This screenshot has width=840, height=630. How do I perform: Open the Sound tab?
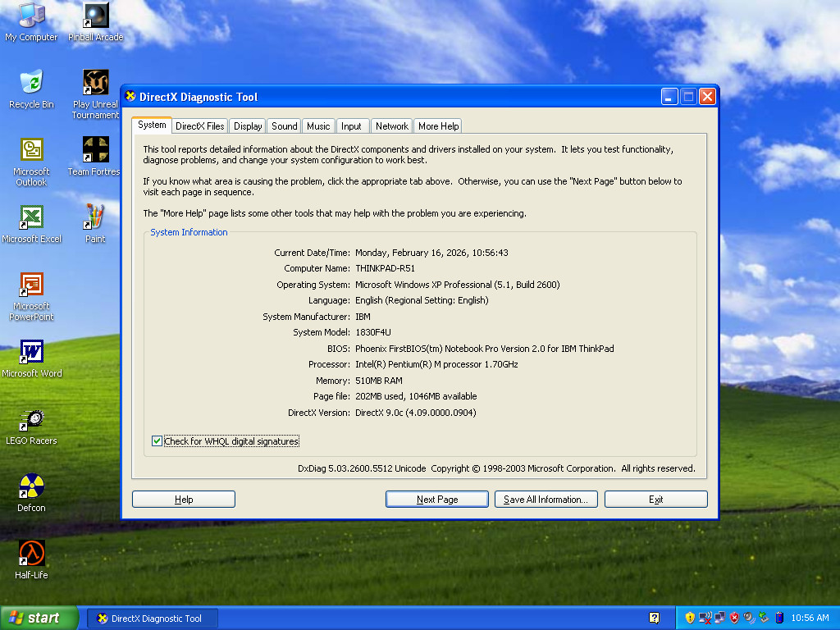(x=284, y=126)
